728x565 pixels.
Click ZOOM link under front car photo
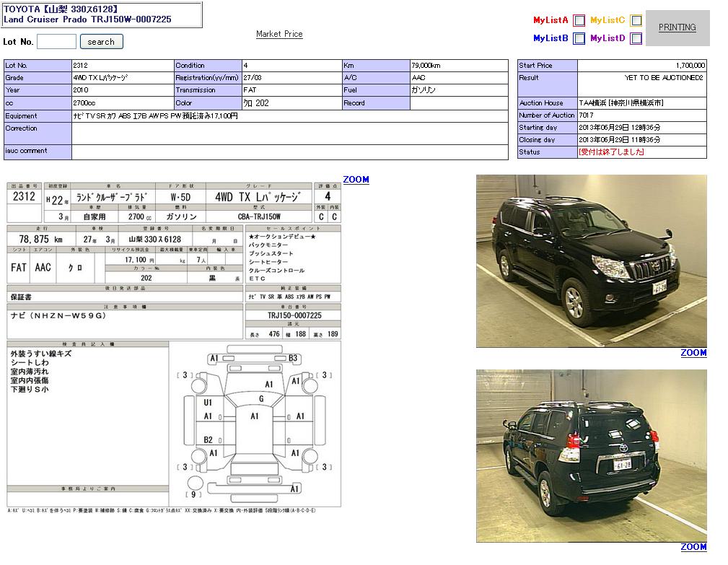click(693, 353)
